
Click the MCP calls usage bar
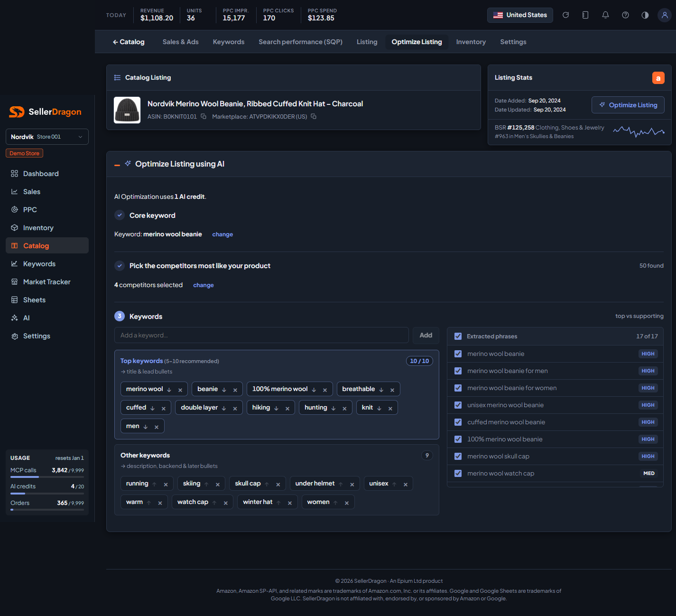[47, 477]
